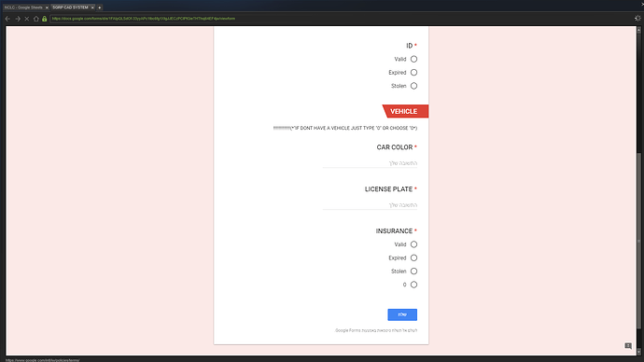The width and height of the screenshot is (644, 362).
Task: Select Valid under ID
Action: pos(413,59)
